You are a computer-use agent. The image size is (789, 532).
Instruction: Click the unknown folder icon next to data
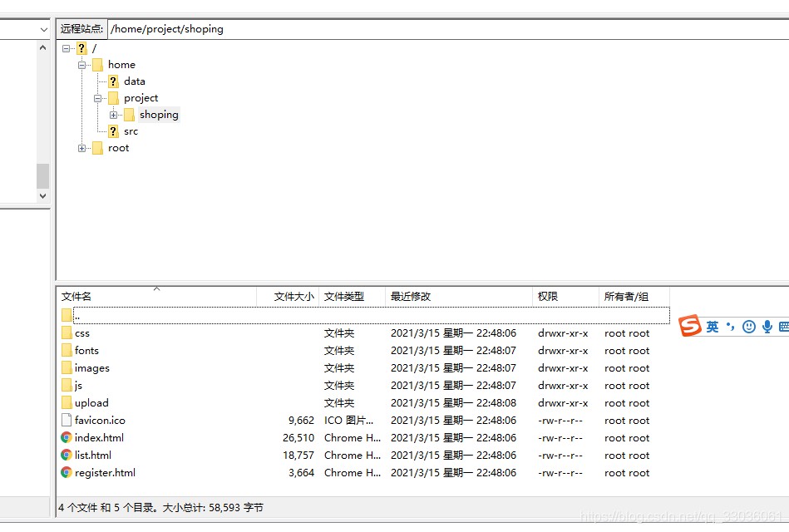[x=113, y=81]
